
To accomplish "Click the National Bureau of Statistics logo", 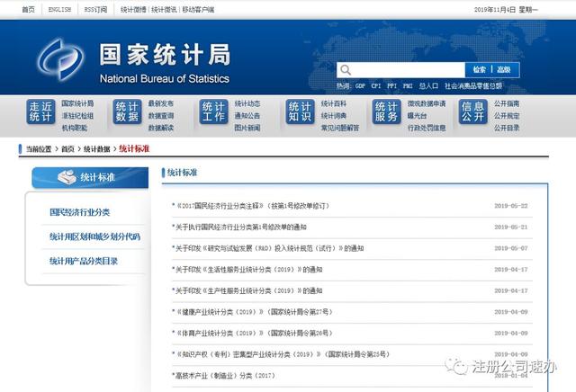I will point(60,59).
